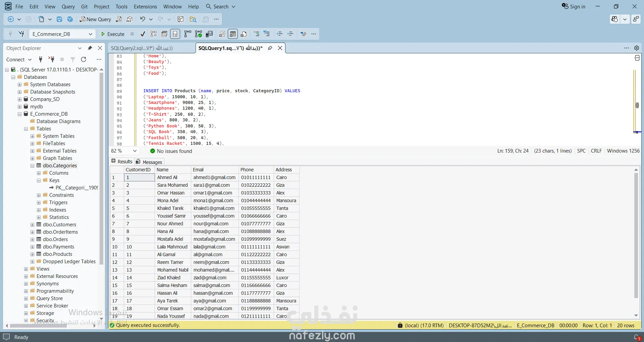Click the results grid vertical scrollbar
The image size is (644, 342).
[x=636, y=235]
